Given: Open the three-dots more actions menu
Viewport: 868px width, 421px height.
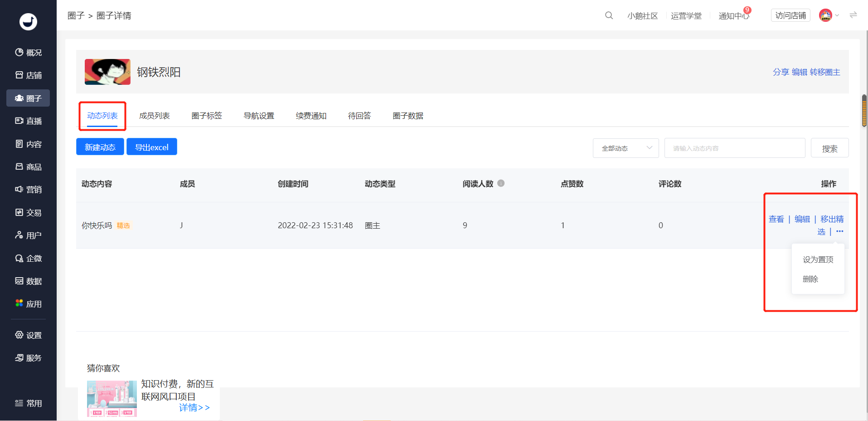Looking at the screenshot, I should coord(840,231).
